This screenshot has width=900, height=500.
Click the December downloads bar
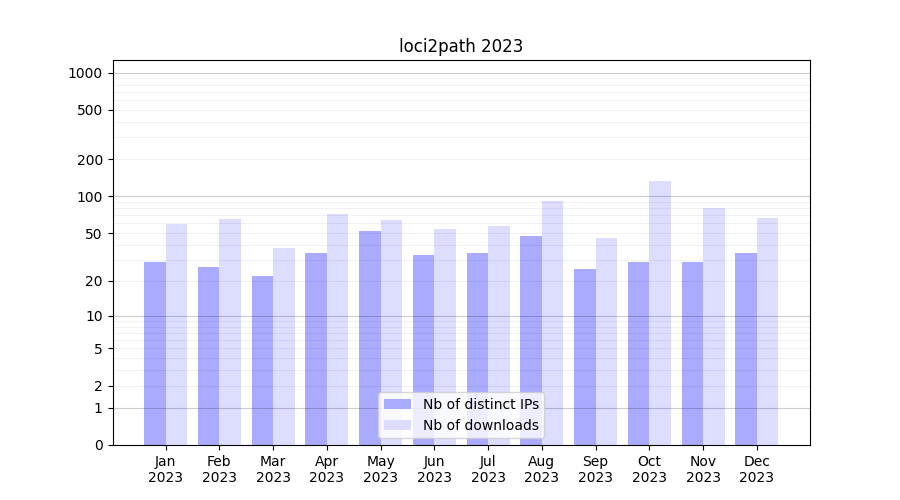pyautogui.click(x=767, y=331)
